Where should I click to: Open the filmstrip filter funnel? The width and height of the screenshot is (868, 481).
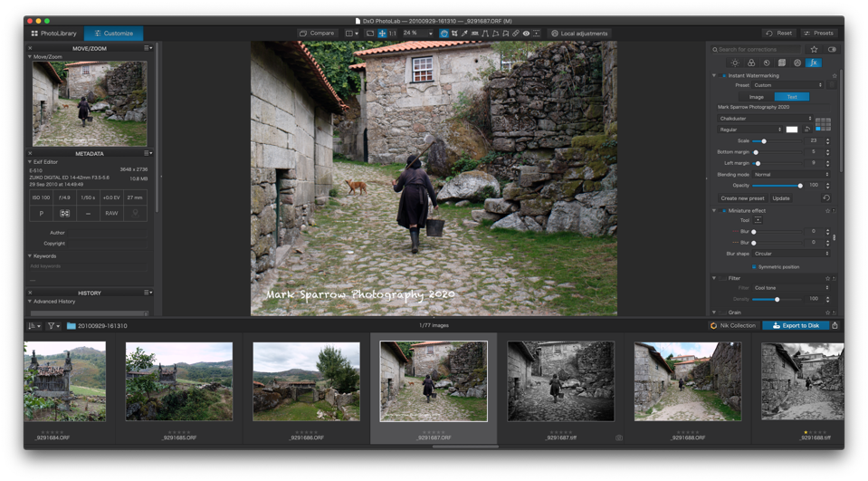53,326
